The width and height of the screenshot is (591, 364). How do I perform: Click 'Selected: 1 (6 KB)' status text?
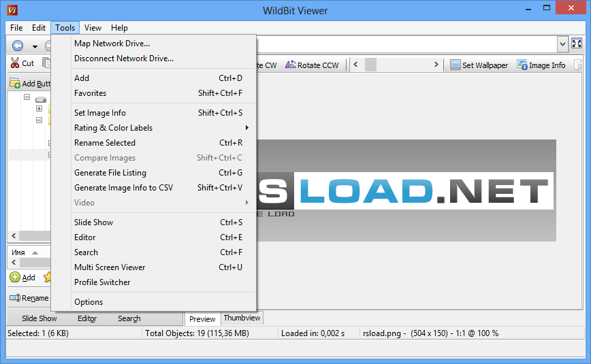coord(38,333)
